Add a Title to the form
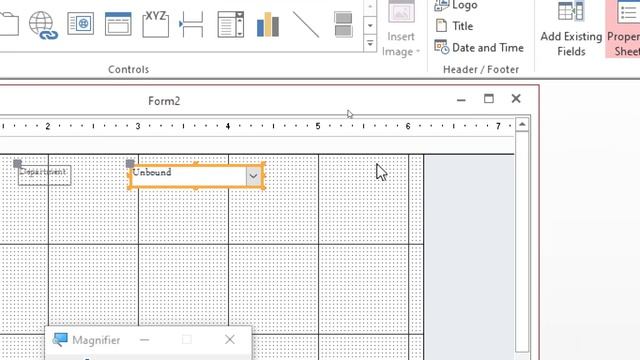This screenshot has width=640, height=360. (x=454, y=26)
